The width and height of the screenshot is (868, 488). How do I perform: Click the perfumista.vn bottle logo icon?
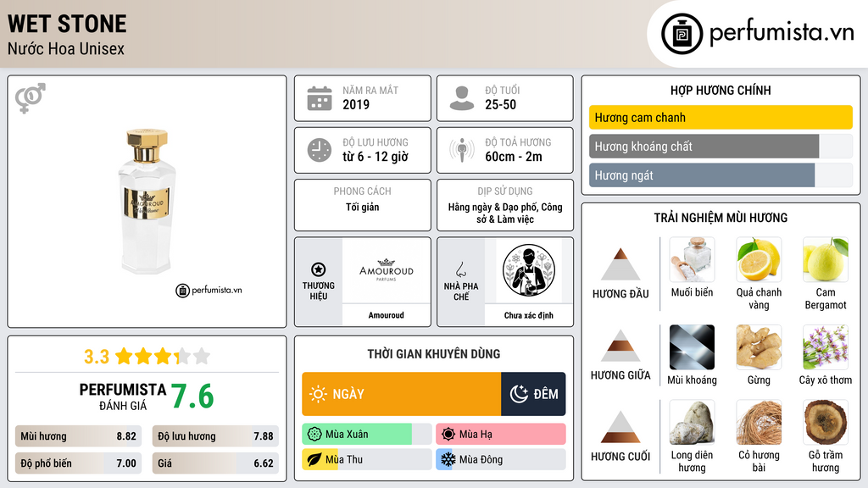pyautogui.click(x=682, y=34)
